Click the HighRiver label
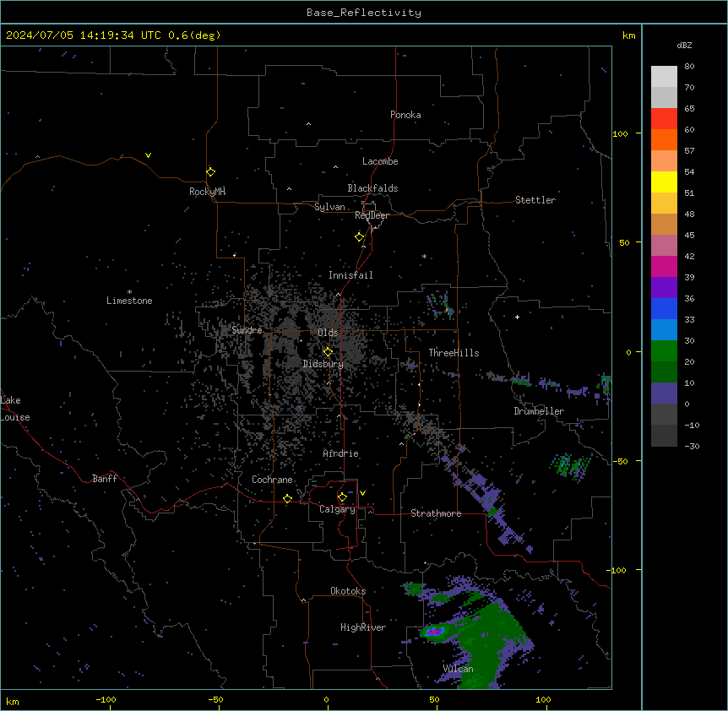Image resolution: width=728 pixels, height=711 pixels. (363, 627)
